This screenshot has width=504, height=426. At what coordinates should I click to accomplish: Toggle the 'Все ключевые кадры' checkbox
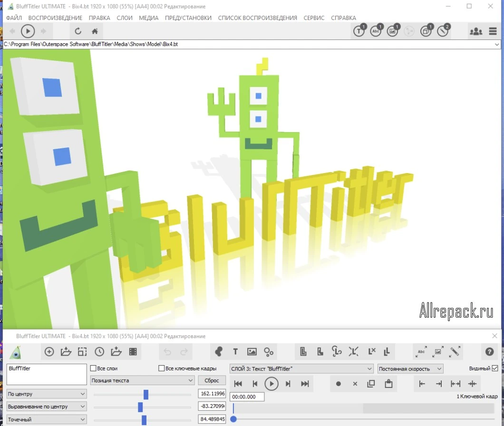click(162, 368)
